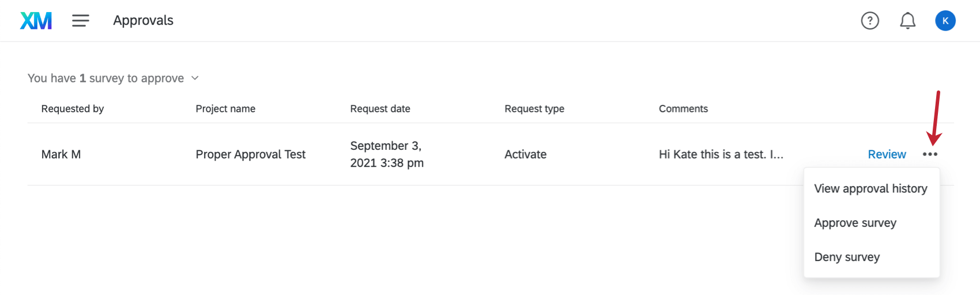This screenshot has width=980, height=295.
Task: Select View approval history
Action: pos(870,189)
